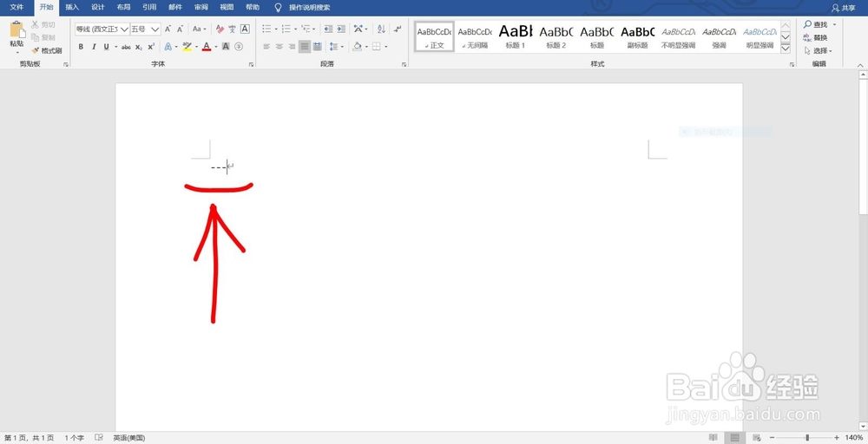Open the Change Case (Aa) dropdown

tap(200, 29)
